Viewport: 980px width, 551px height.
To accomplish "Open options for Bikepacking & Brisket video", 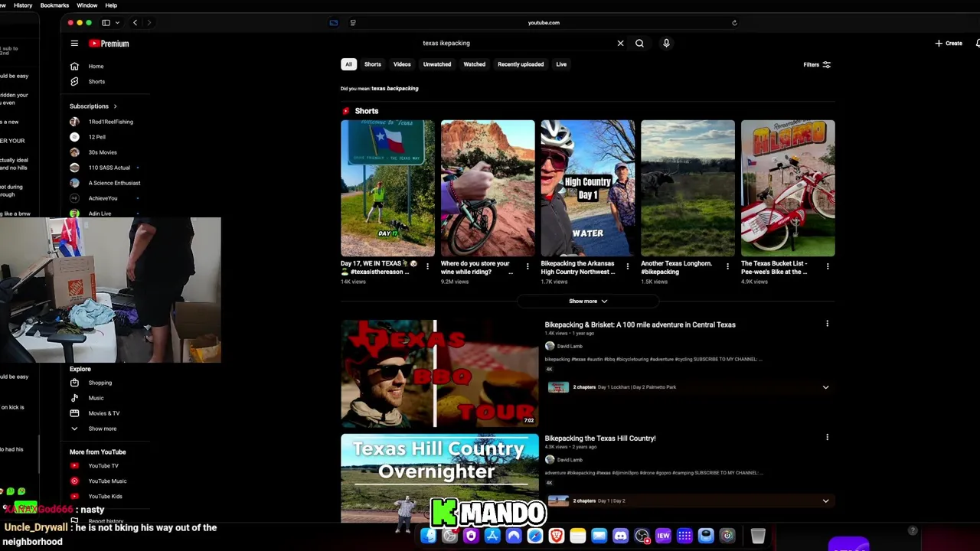I will 827,324.
